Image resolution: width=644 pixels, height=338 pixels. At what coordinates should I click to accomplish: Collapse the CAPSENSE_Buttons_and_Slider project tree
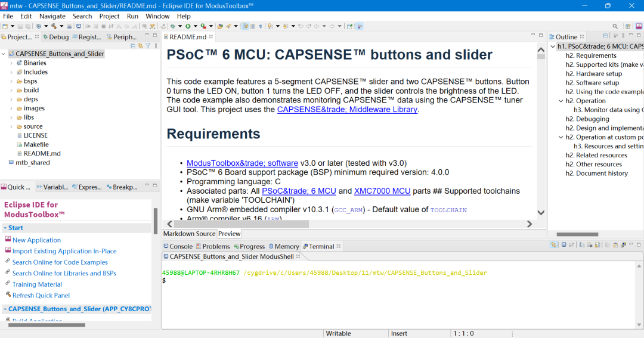4,54
